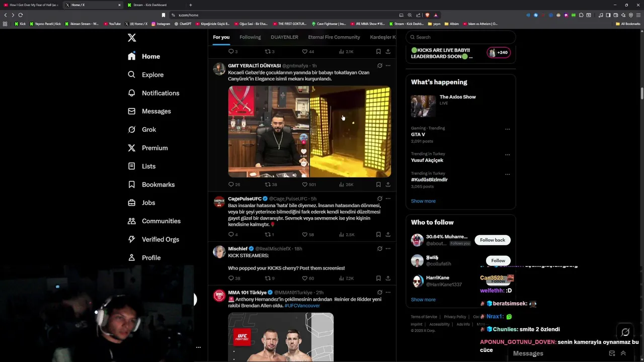This screenshot has height=362, width=644.
Task: Open Bookmarks in sidebar
Action: [151, 185]
